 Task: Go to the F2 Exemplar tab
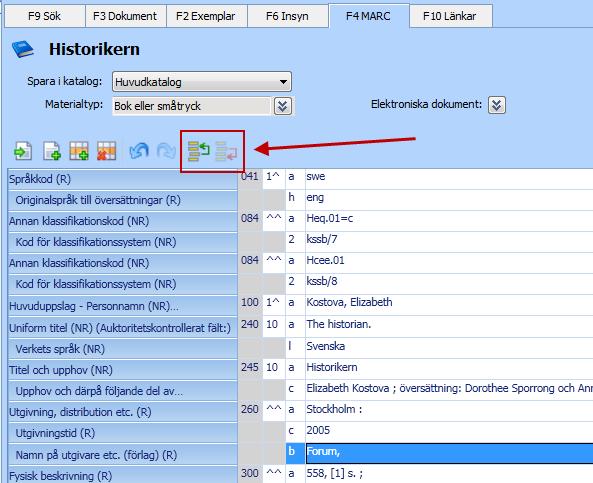coord(206,16)
